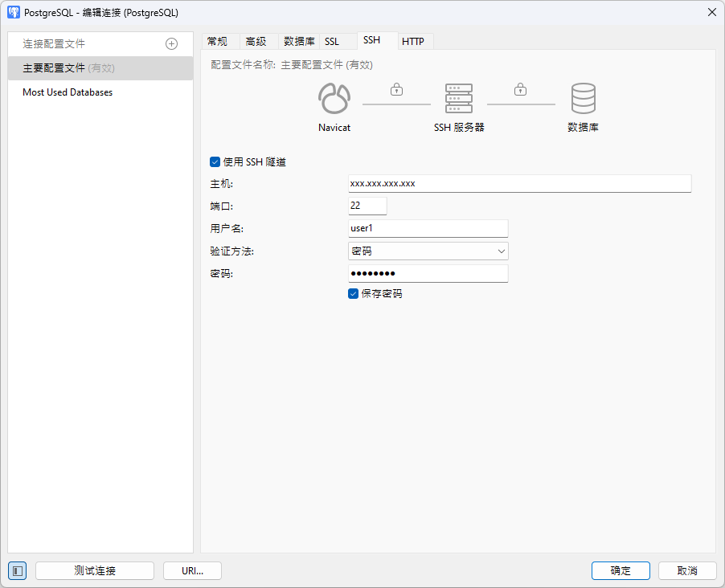Image resolution: width=725 pixels, height=588 pixels.
Task: Click the 用户名 field containing user1
Action: click(x=428, y=228)
